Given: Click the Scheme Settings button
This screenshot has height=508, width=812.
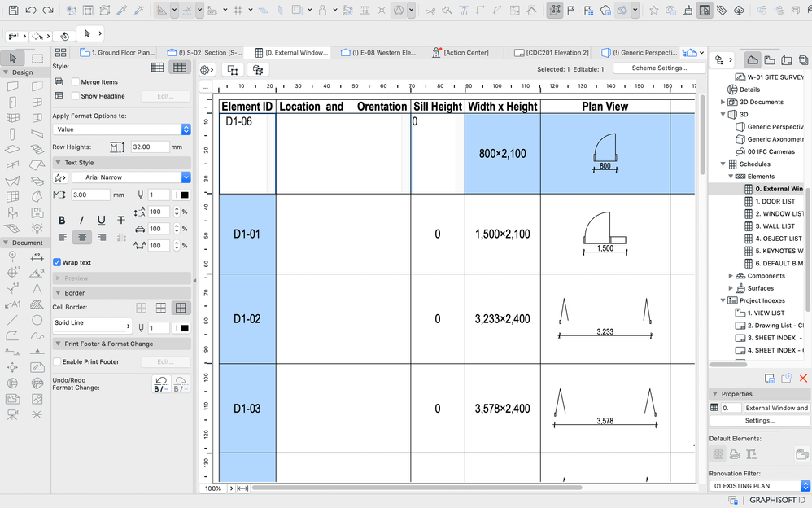Looking at the screenshot, I should click(x=659, y=68).
